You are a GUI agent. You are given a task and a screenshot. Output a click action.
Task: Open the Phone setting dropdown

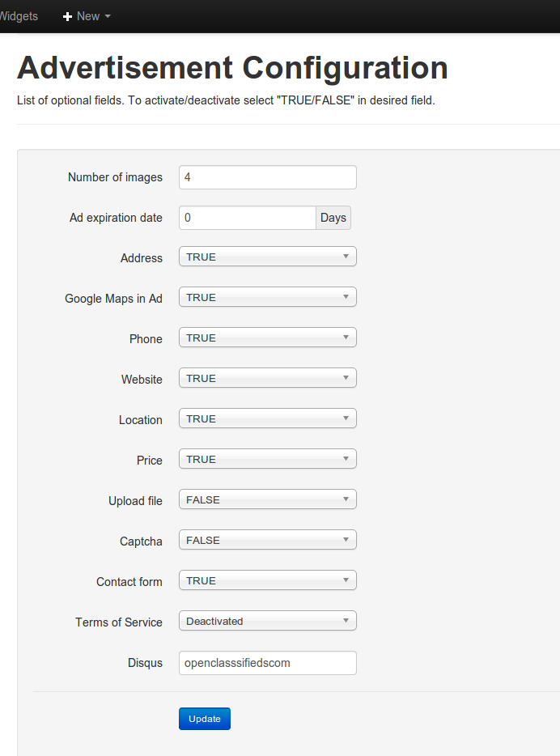point(267,338)
